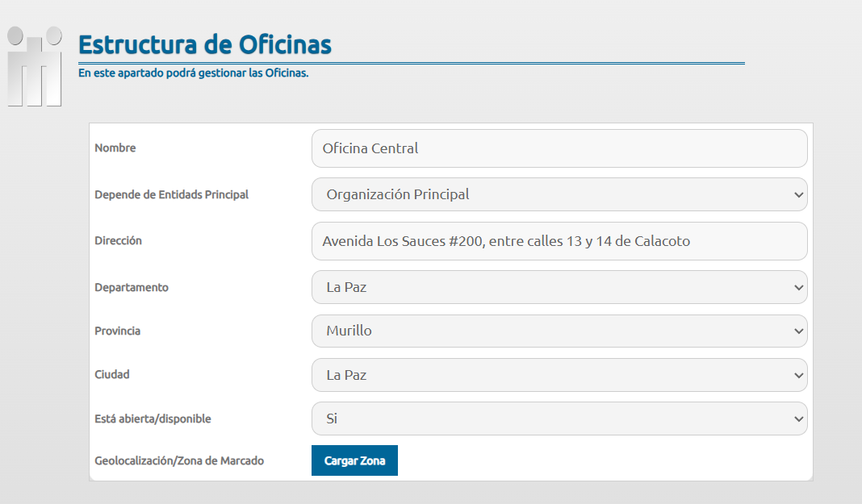This screenshot has width=862, height=504.
Task: Focus the Nombre field containing "Oficina Central"
Action: 559,148
